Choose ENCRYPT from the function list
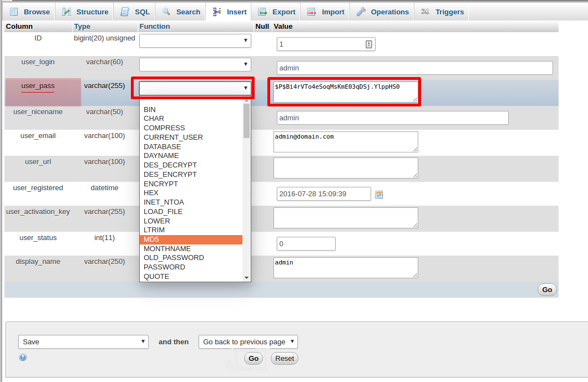 tap(191, 184)
